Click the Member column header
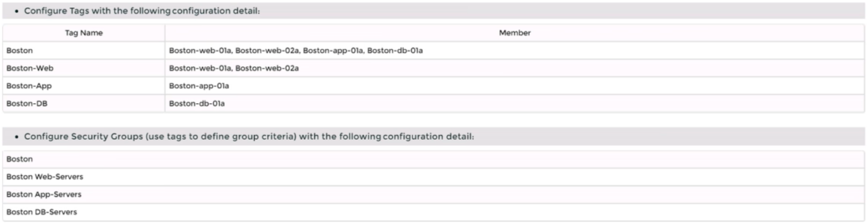The width and height of the screenshot is (868, 223). tap(515, 33)
